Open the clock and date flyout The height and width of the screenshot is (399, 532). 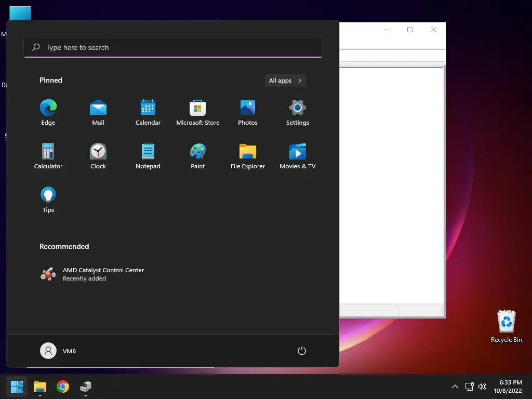point(508,387)
